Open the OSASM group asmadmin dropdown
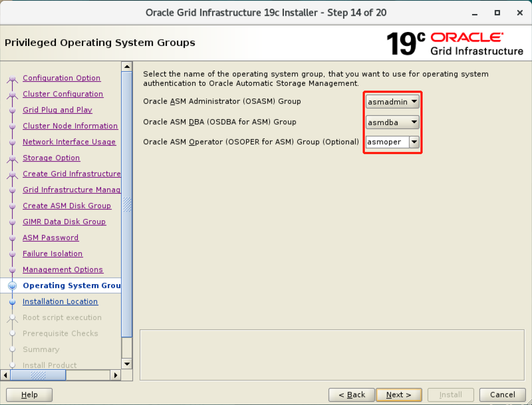This screenshot has width=532, height=405. 392,102
